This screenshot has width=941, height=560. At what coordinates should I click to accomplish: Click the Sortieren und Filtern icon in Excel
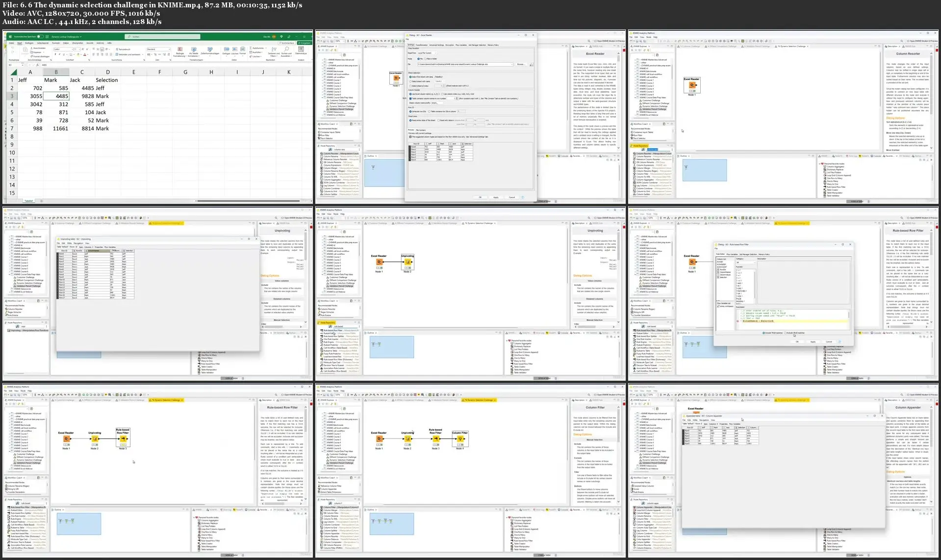coord(274,49)
